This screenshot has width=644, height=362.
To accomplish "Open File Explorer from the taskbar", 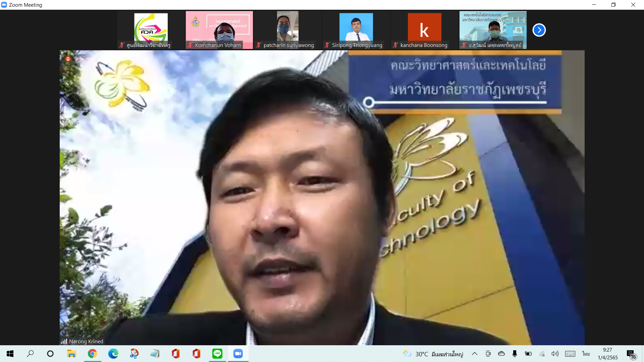I will pyautogui.click(x=71, y=354).
